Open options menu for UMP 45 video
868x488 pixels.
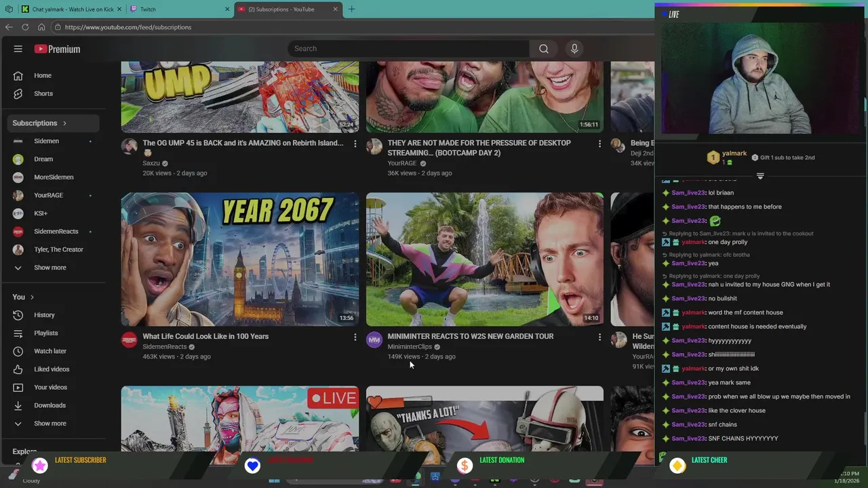(355, 144)
